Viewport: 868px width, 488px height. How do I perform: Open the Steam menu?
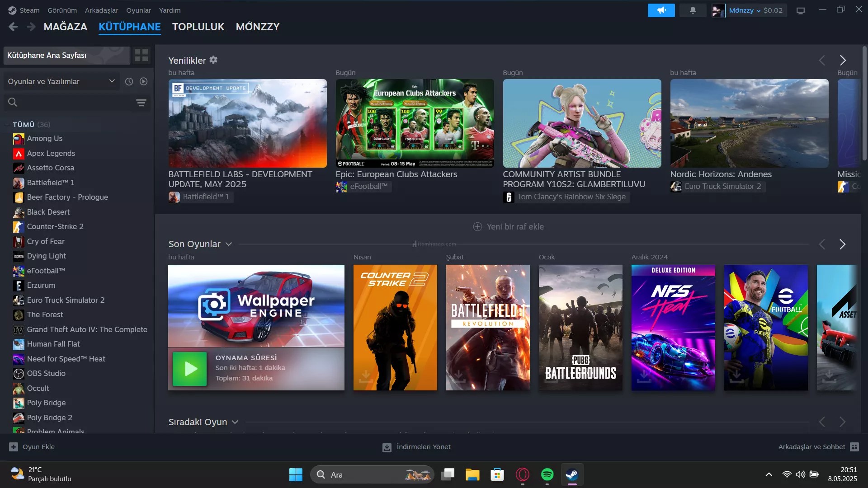click(x=29, y=10)
